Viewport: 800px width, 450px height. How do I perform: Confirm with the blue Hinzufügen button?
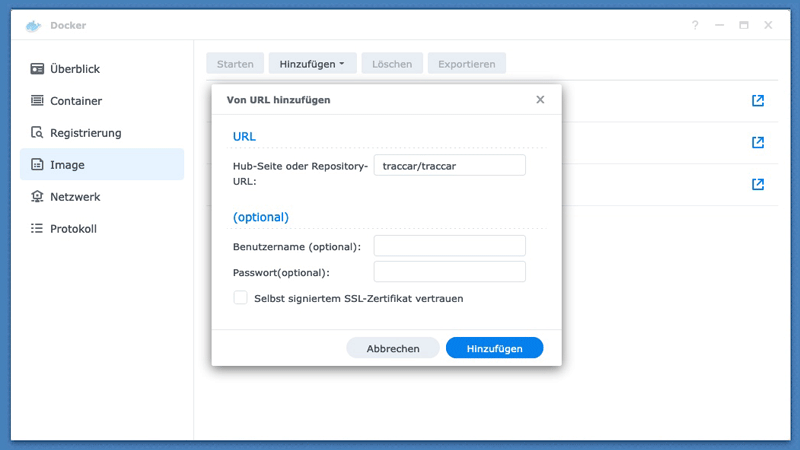click(494, 348)
